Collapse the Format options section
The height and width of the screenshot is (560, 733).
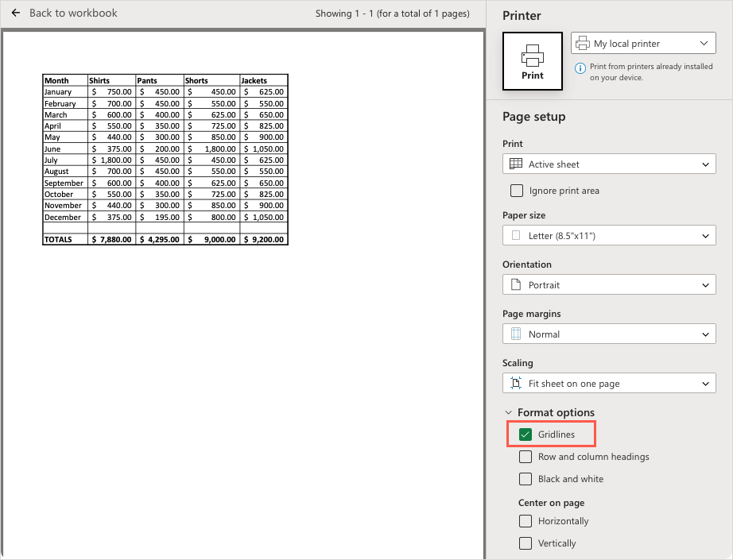[508, 413]
